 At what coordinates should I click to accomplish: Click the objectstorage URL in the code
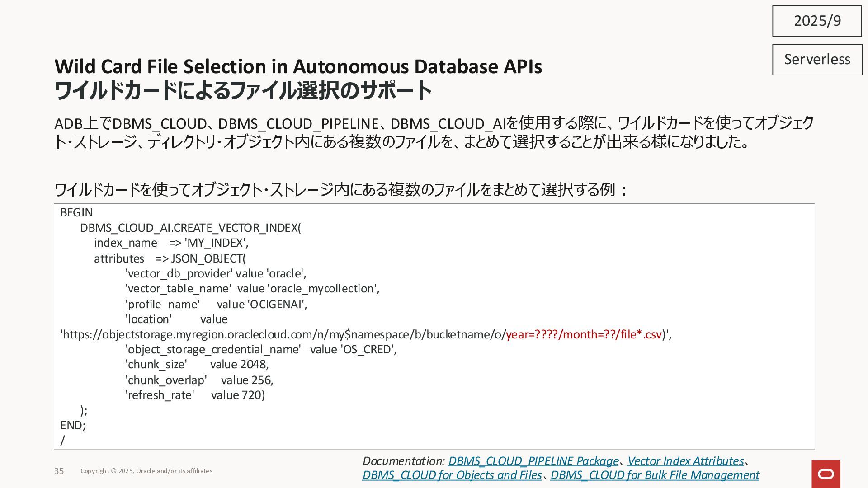pyautogui.click(x=283, y=334)
